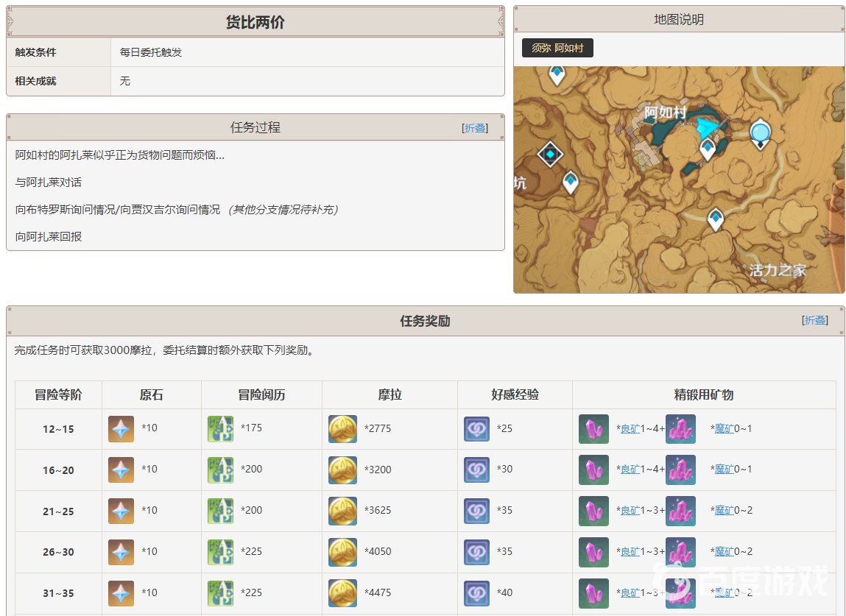Open the 魔矿 link in row 21~25
Viewport: 846px width, 616px height.
(724, 511)
